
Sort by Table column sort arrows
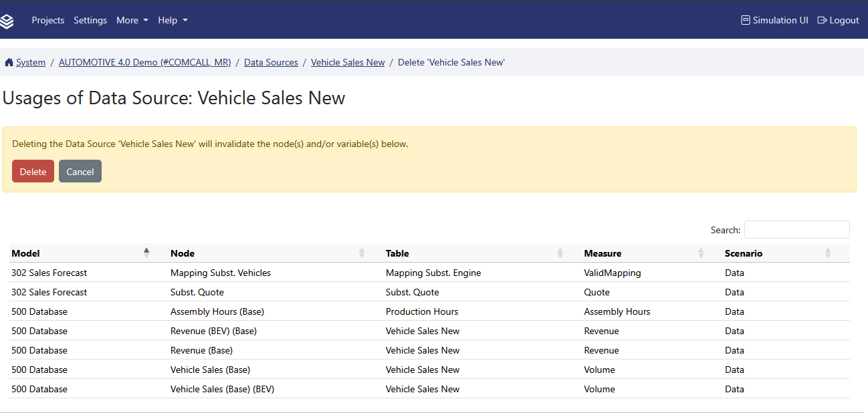click(x=560, y=253)
